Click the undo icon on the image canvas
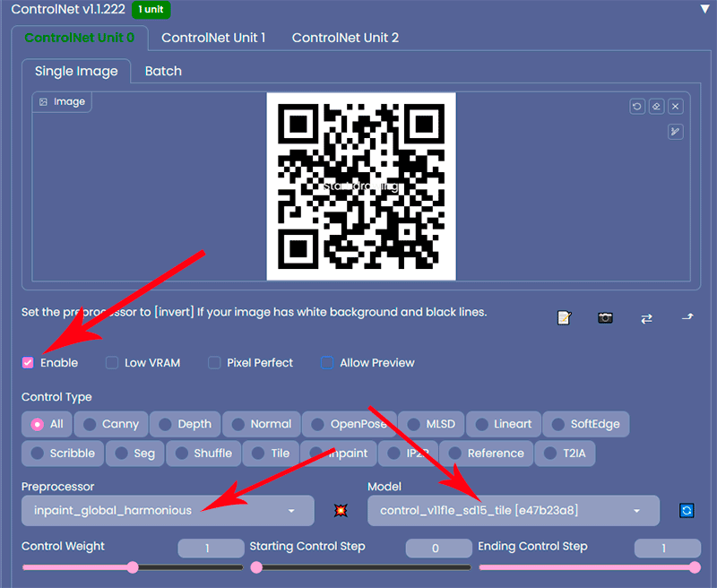The height and width of the screenshot is (588, 717). pyautogui.click(x=636, y=107)
